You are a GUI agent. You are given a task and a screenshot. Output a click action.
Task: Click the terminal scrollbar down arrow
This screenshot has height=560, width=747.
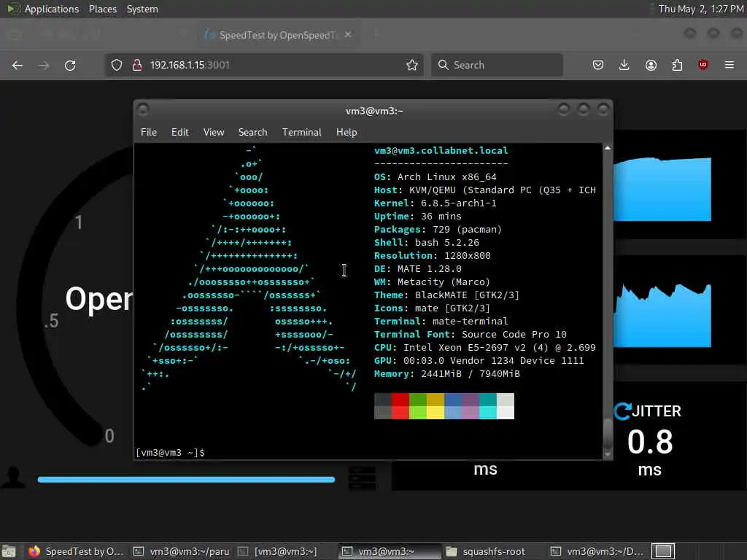click(x=608, y=455)
